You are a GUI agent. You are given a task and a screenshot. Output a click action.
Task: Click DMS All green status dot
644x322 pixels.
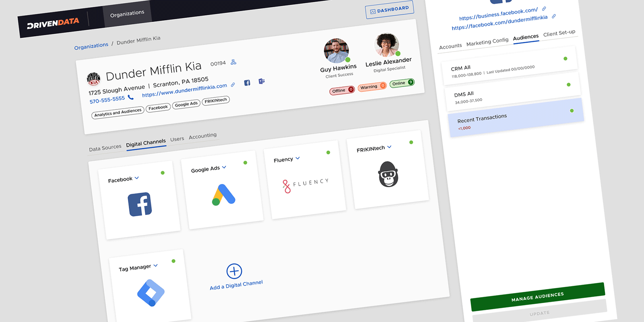coord(569,85)
